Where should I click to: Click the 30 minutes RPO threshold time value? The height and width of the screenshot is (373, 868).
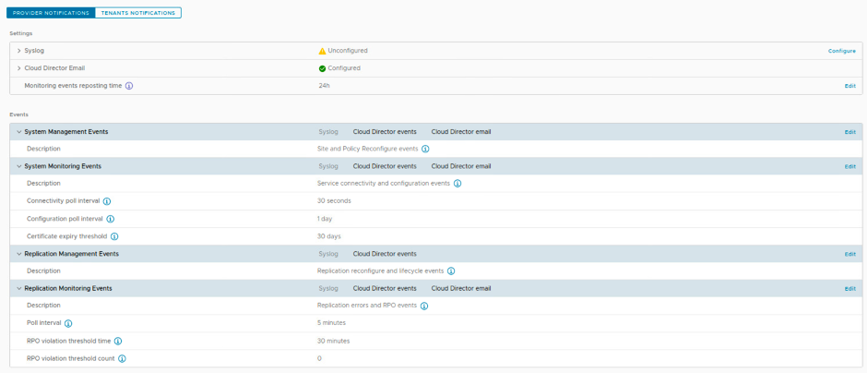(x=333, y=341)
